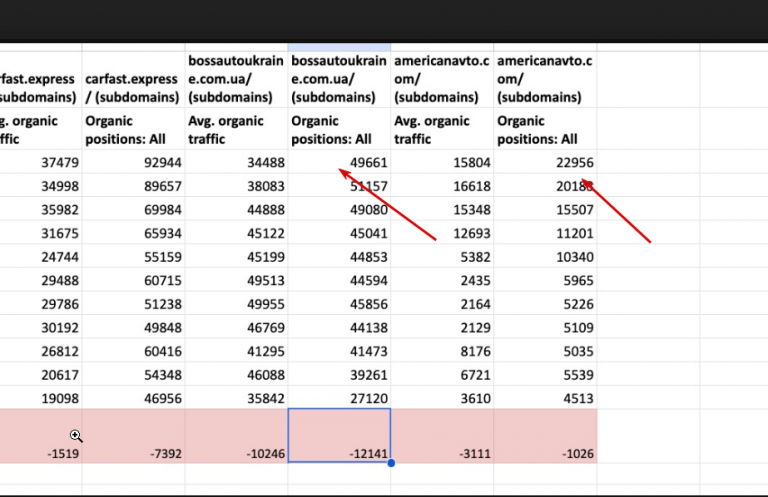Viewport: 768px width, 497px height.
Task: Select the cell with value -7392
Action: point(134,436)
